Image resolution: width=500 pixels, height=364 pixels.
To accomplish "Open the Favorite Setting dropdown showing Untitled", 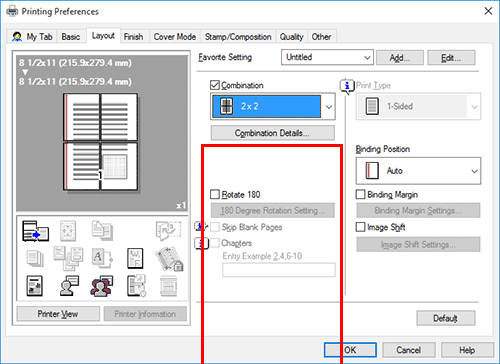I will tap(327, 57).
